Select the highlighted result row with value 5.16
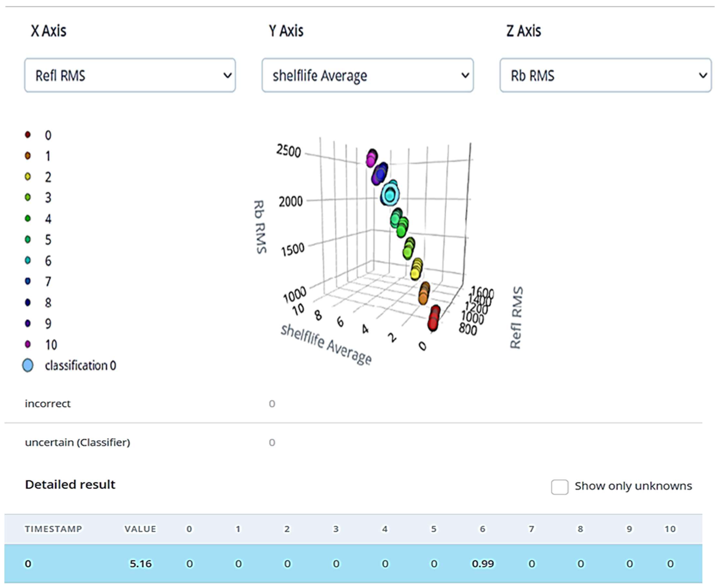The height and width of the screenshot is (588, 717). pyautogui.click(x=353, y=564)
